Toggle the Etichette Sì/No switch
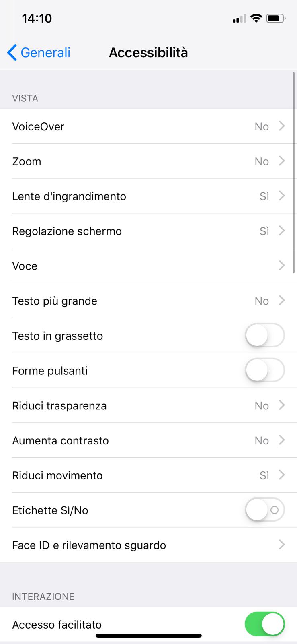This screenshot has height=644, width=297. pos(264,510)
